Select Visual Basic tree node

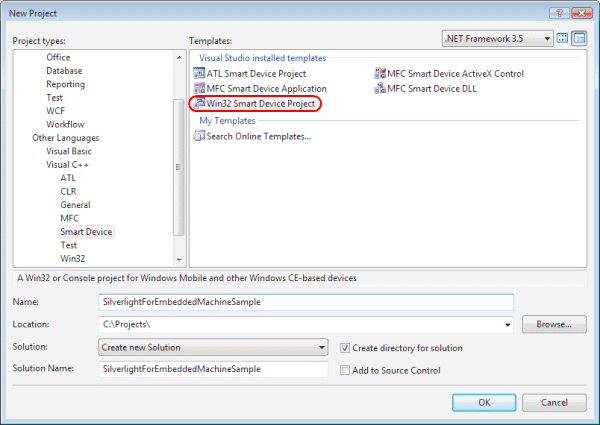69,151
